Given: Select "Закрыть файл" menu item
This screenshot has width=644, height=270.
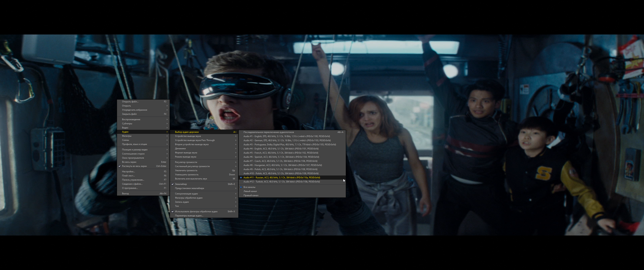Looking at the screenshot, I should pyautogui.click(x=143, y=114).
